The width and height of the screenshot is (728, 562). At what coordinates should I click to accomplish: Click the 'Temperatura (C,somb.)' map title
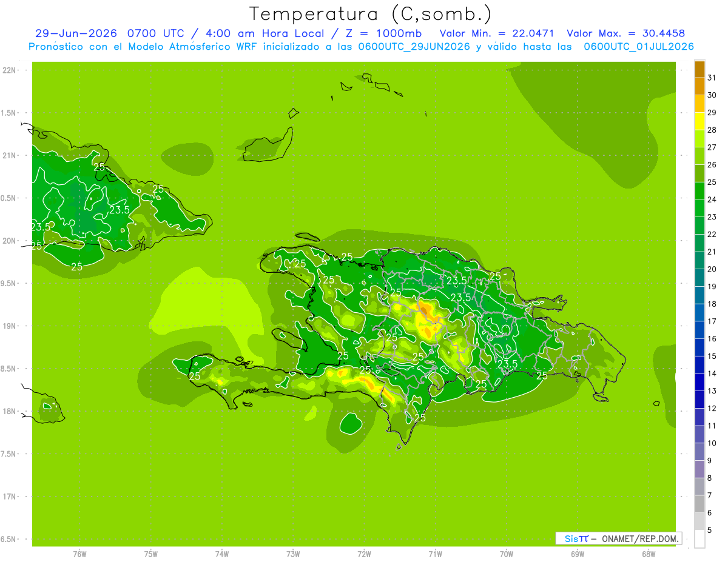click(x=371, y=14)
